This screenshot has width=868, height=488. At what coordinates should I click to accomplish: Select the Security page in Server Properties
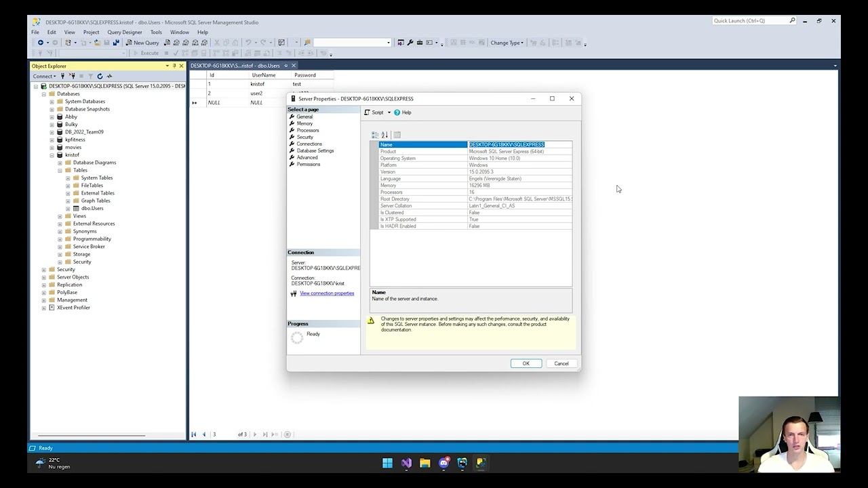coord(305,137)
